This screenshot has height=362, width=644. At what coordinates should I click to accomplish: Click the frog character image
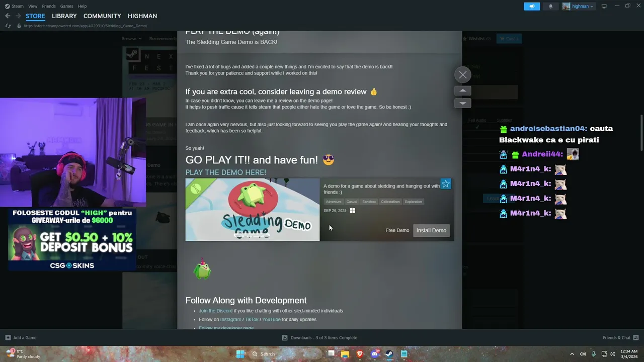tap(202, 269)
